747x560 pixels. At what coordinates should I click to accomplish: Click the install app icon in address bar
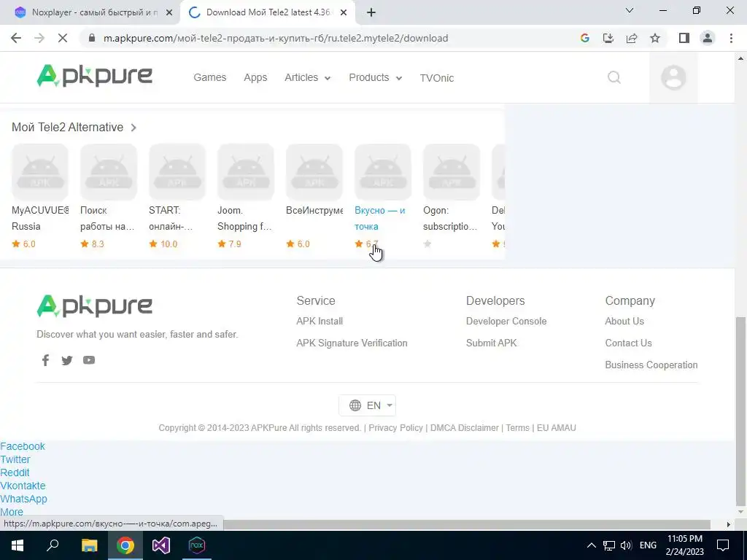pyautogui.click(x=608, y=38)
